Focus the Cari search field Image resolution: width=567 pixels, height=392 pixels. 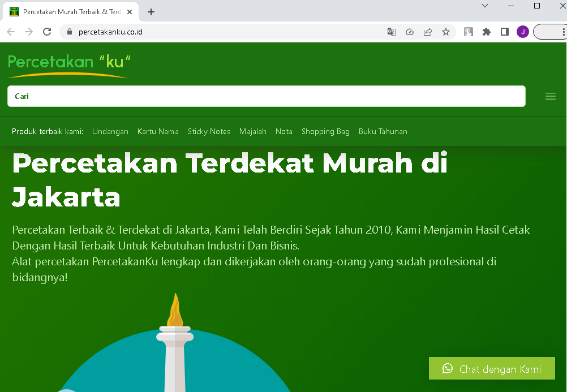(x=267, y=96)
